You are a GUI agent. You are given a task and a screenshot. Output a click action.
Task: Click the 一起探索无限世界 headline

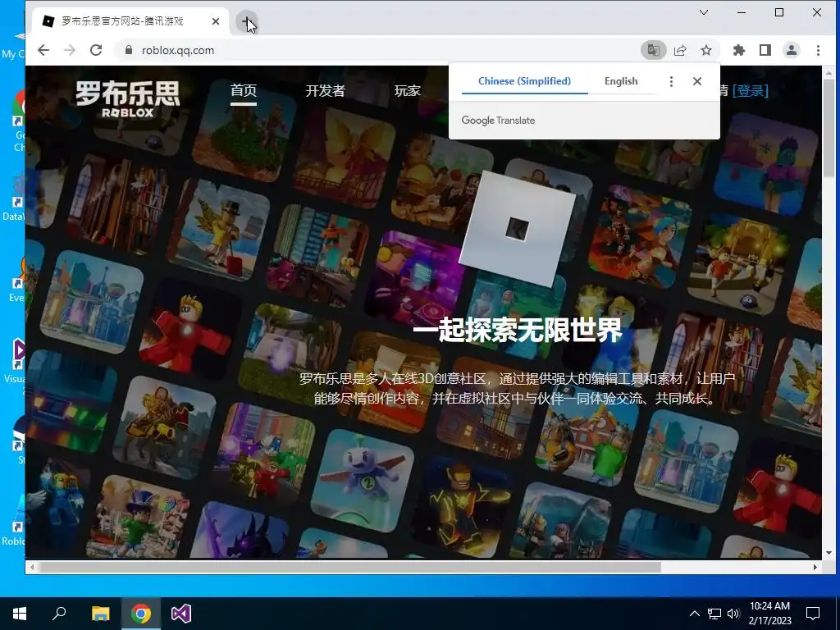pos(517,330)
